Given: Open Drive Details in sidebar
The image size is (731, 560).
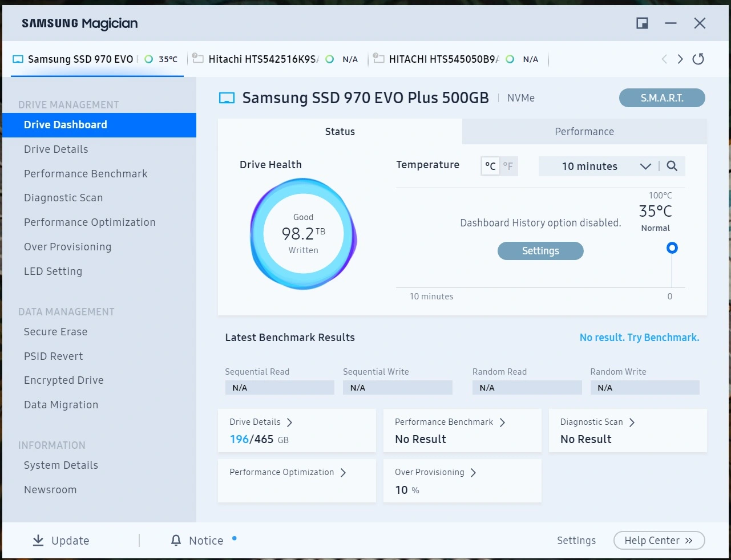Looking at the screenshot, I should [56, 149].
